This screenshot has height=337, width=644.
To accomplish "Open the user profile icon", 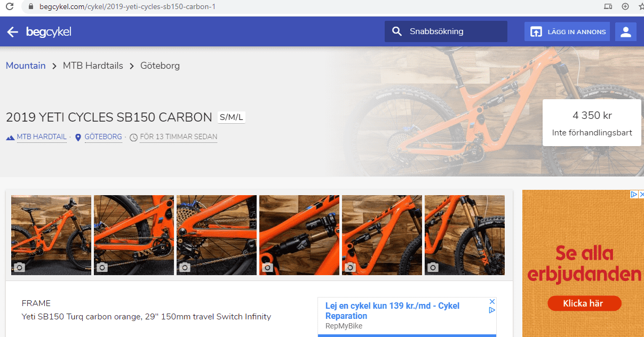I will pos(626,32).
